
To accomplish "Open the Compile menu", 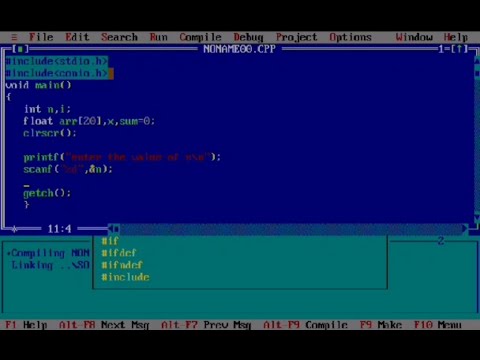I will [200, 37].
